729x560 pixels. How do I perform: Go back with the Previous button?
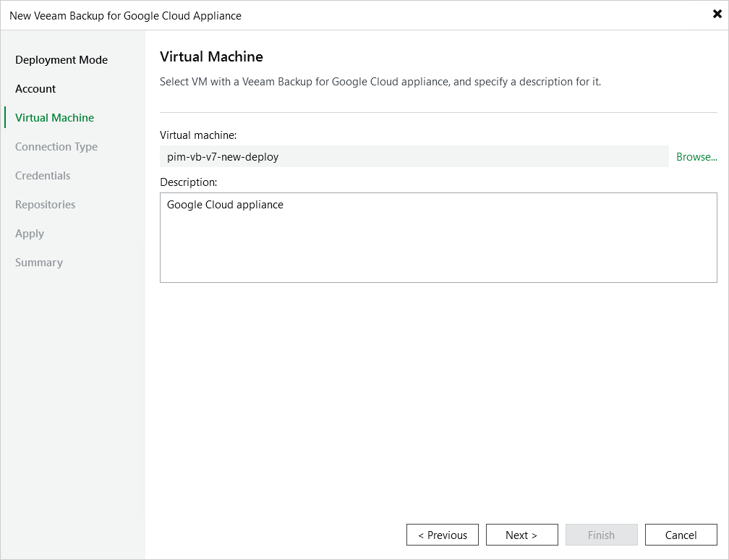click(443, 535)
